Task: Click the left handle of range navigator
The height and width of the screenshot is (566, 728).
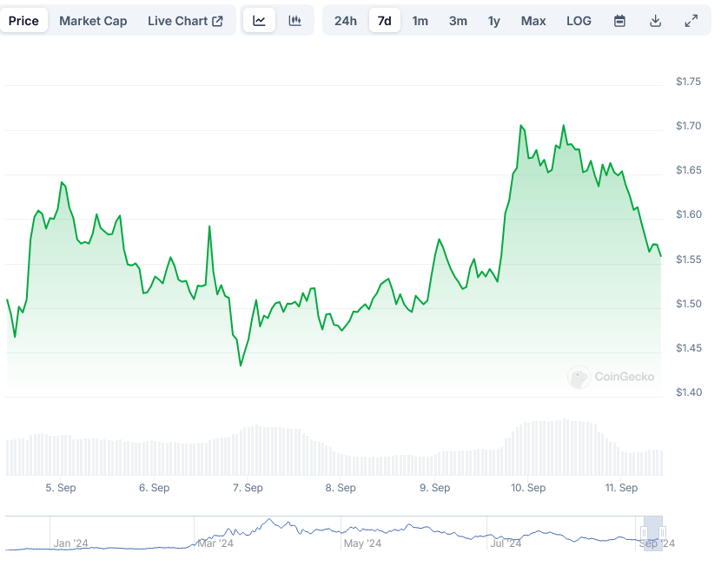Action: click(x=644, y=532)
